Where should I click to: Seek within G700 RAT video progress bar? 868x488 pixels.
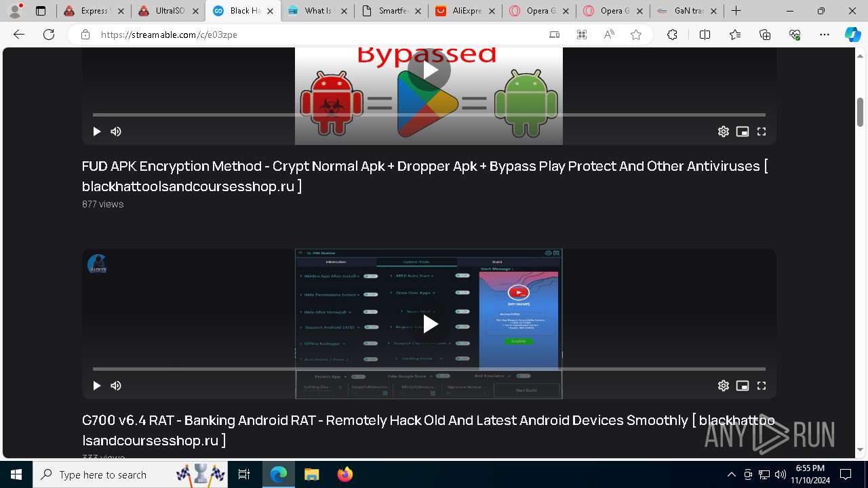429,369
